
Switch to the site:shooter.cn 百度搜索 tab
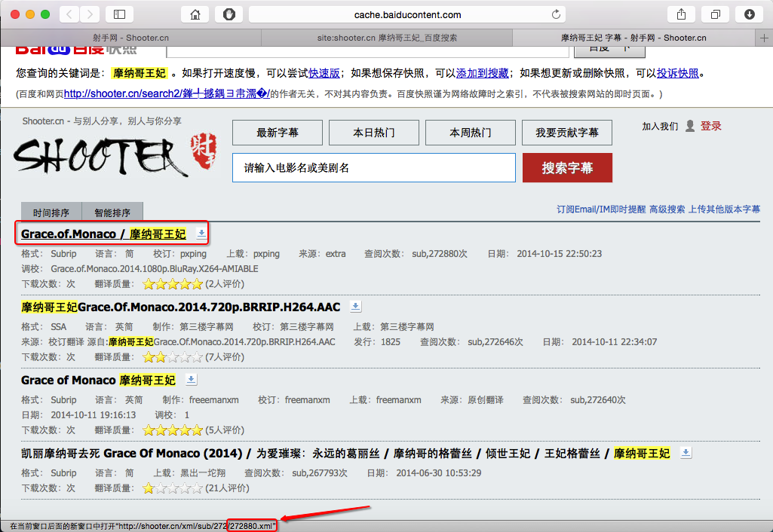387,38
